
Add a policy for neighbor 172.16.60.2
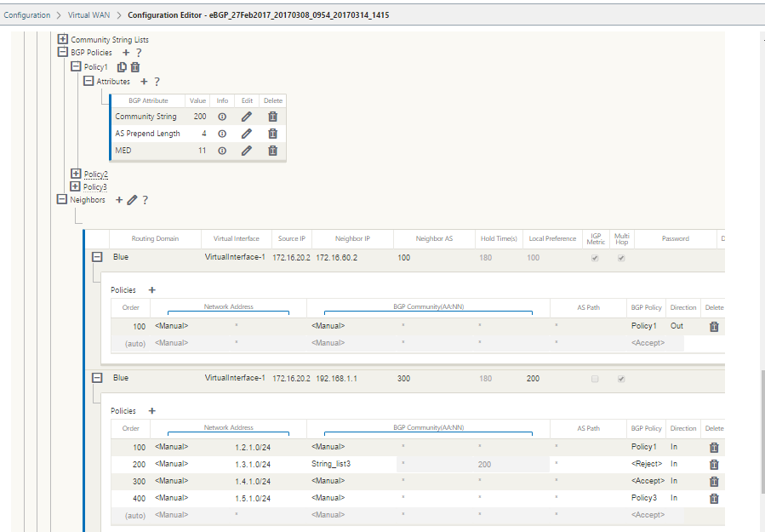click(152, 290)
